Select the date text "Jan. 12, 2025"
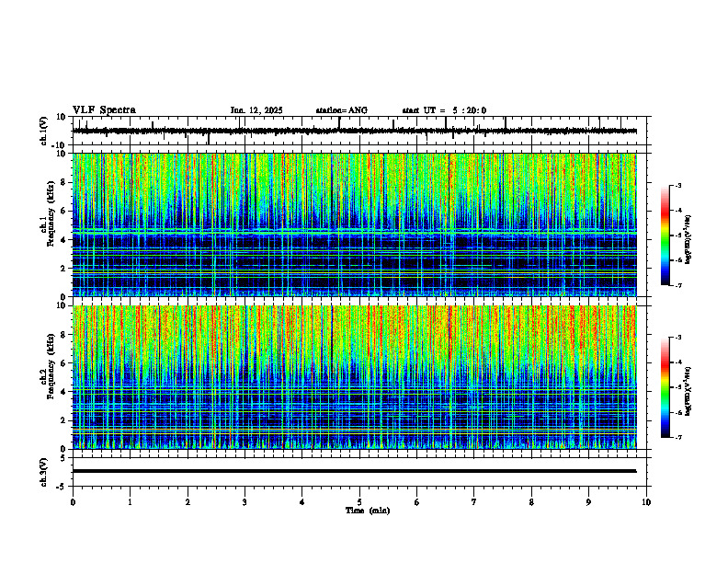Image resolution: width=728 pixels, height=563 pixels. pyautogui.click(x=256, y=110)
